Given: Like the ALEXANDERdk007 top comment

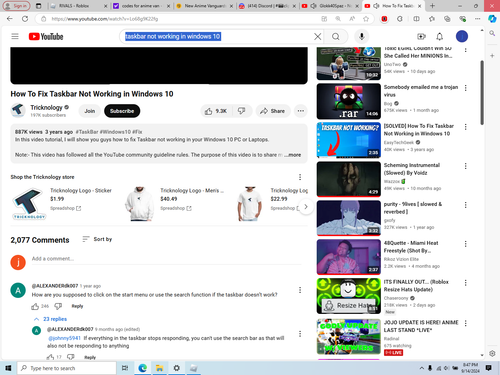Looking at the screenshot, I should (x=35, y=306).
